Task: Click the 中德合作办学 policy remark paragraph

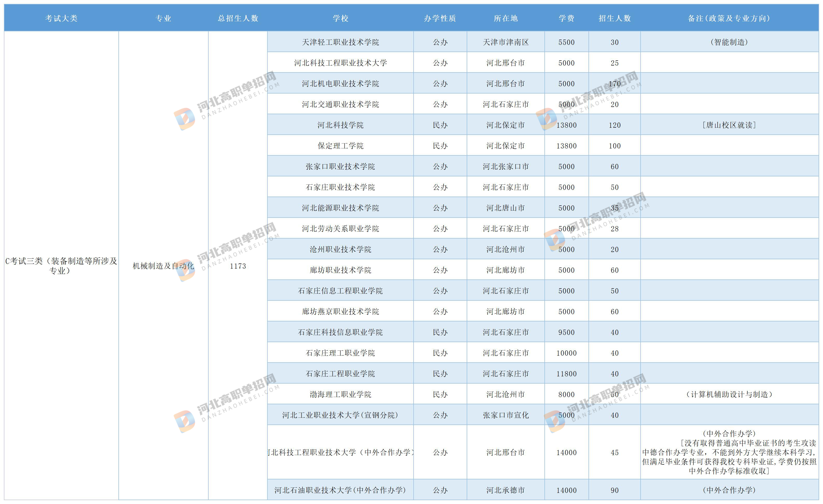Action: point(729,452)
